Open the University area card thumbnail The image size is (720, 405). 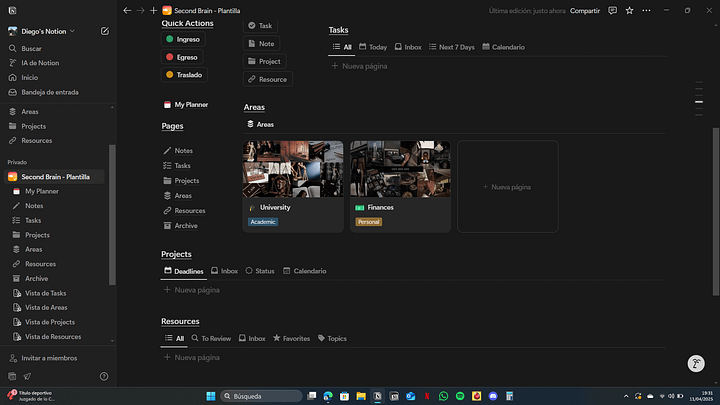pyautogui.click(x=293, y=169)
